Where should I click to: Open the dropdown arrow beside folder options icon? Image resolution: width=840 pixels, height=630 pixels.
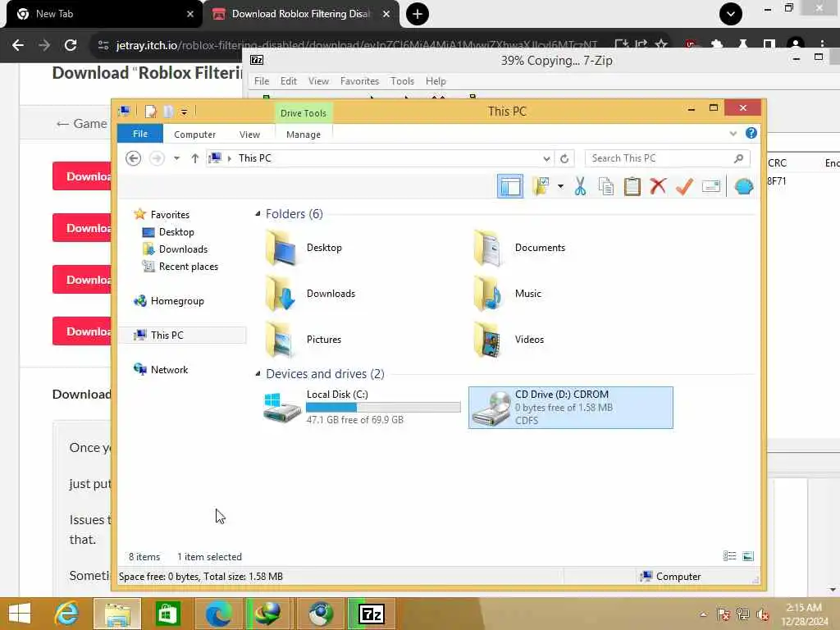[x=560, y=186]
